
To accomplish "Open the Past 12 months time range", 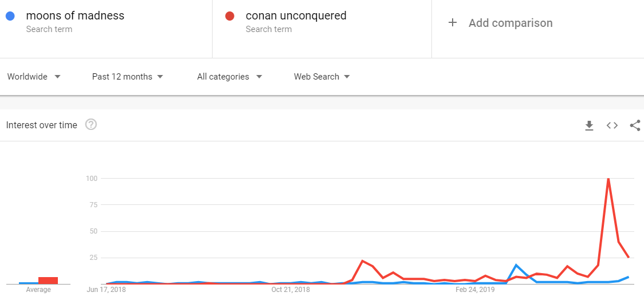I will pos(128,77).
